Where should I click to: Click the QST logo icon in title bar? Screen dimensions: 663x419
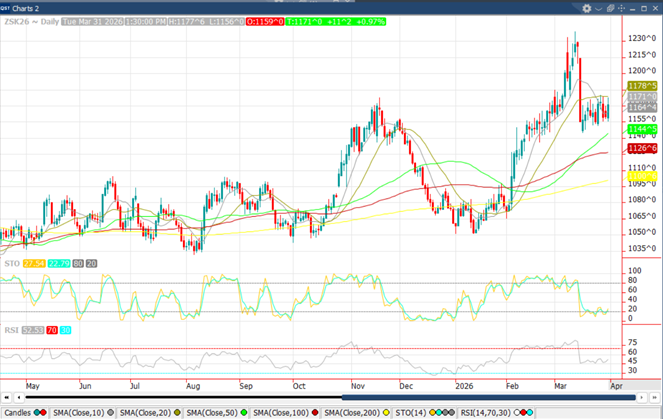[x=6, y=5]
